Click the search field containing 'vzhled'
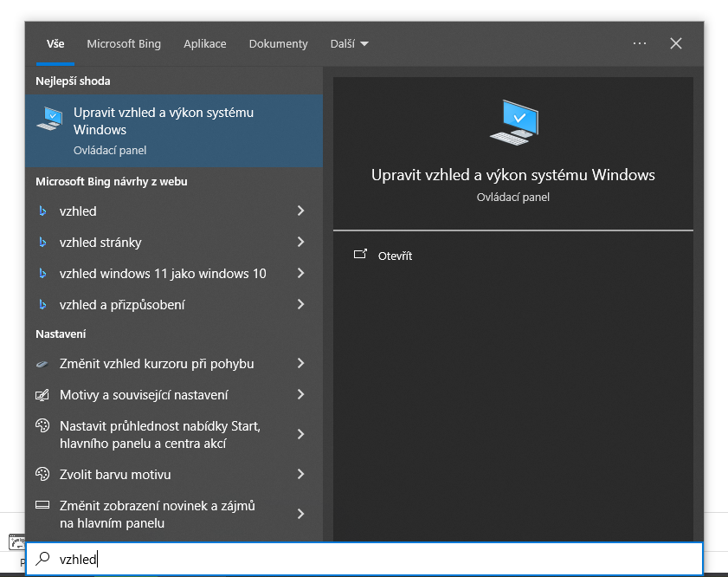Image resolution: width=728 pixels, height=577 pixels. (x=364, y=559)
